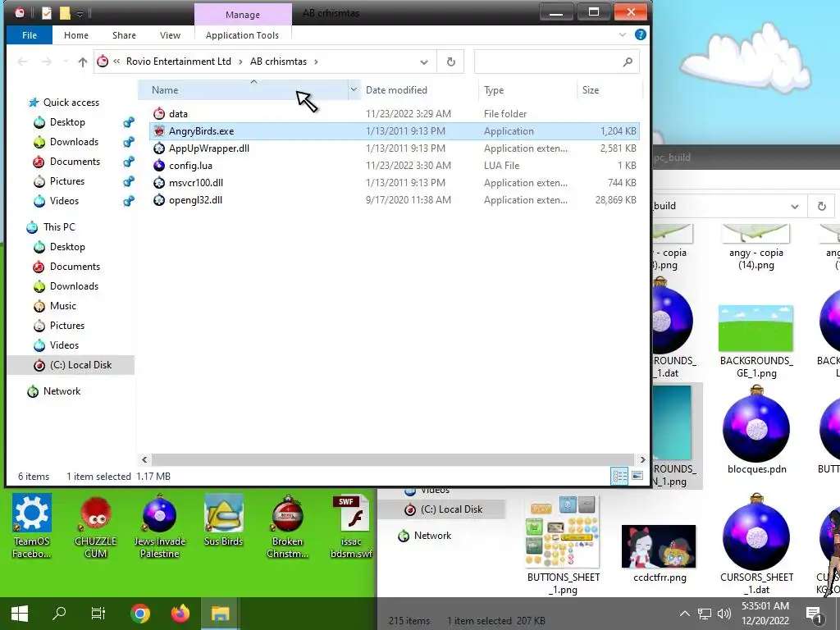Open pinned Downloads under Quick access
This screenshot has height=630, width=840.
74,142
